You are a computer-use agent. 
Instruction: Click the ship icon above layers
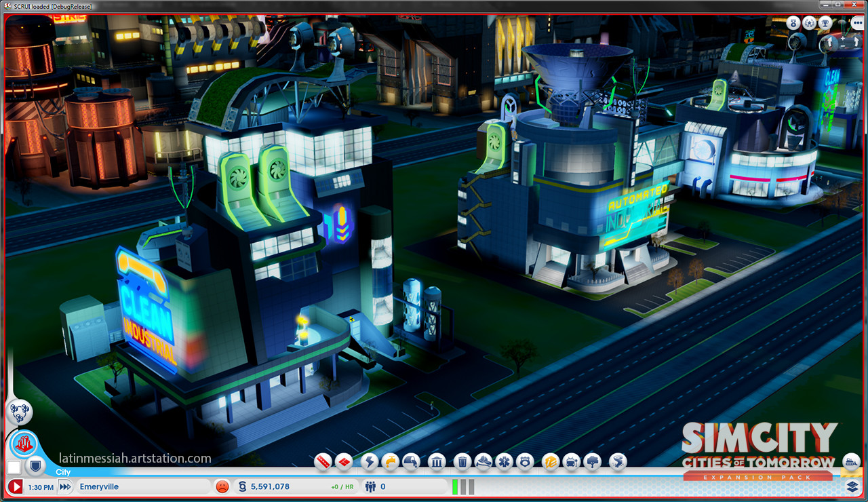coord(851,461)
